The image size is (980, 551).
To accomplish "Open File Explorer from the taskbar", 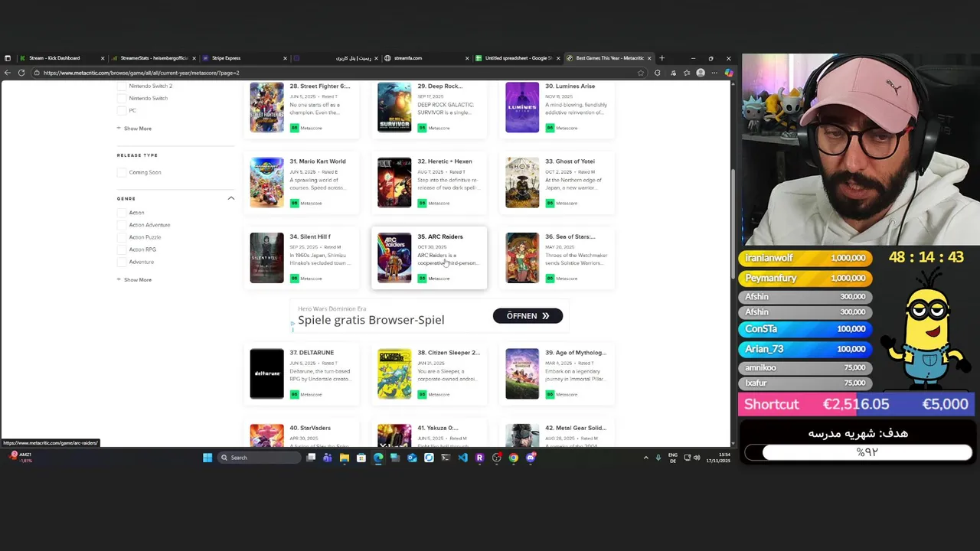I will click(345, 458).
